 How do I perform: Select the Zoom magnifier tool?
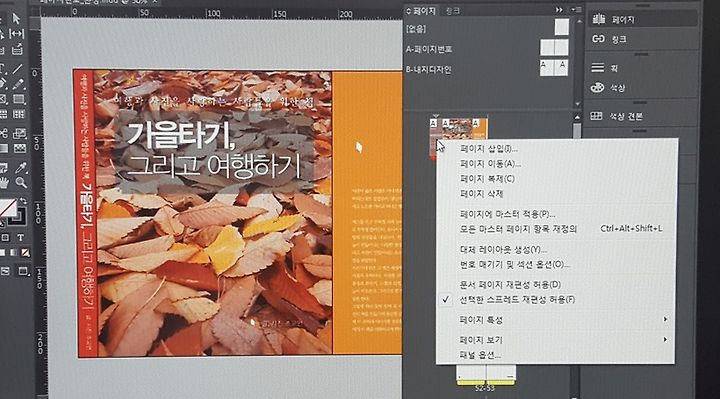[21, 183]
